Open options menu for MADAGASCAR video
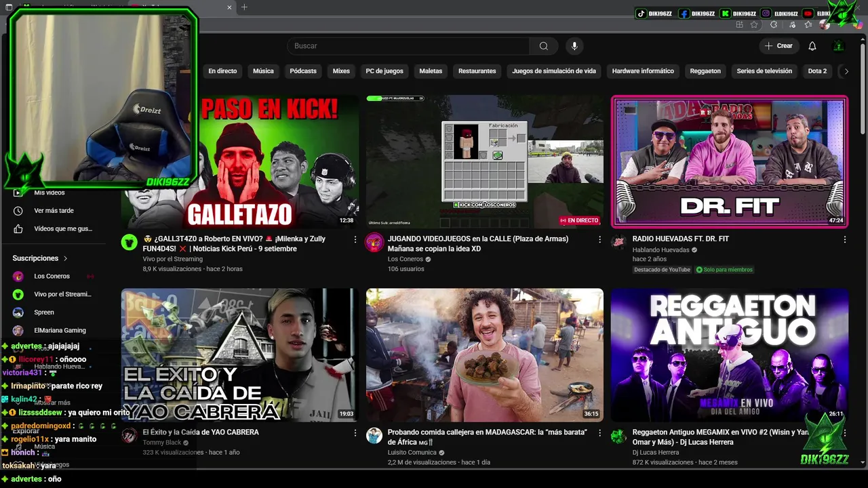This screenshot has height=488, width=868. click(599, 432)
